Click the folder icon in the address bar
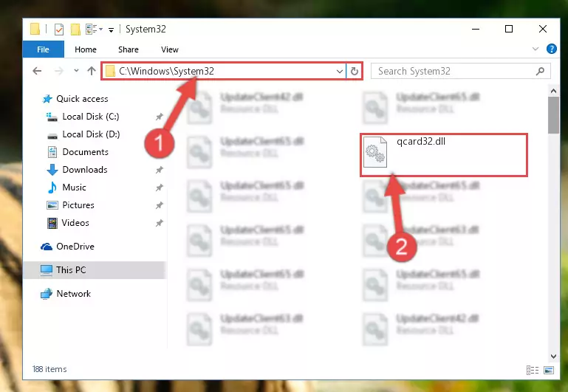 [x=110, y=72]
